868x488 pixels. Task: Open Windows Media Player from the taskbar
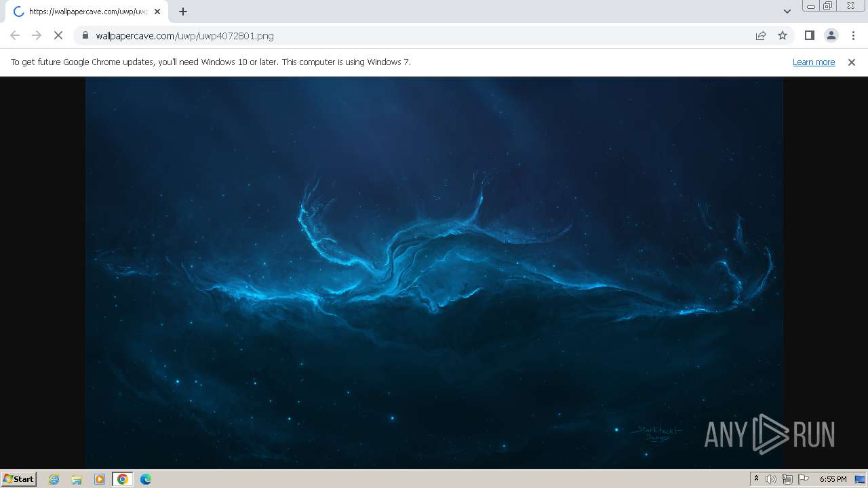[100, 479]
